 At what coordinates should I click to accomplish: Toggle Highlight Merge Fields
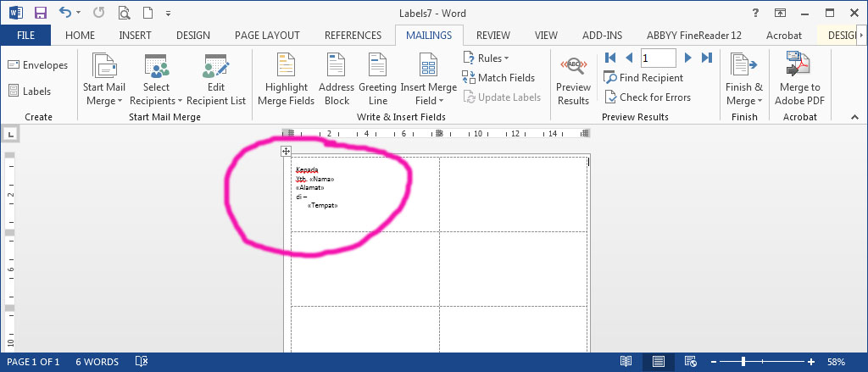pos(287,81)
